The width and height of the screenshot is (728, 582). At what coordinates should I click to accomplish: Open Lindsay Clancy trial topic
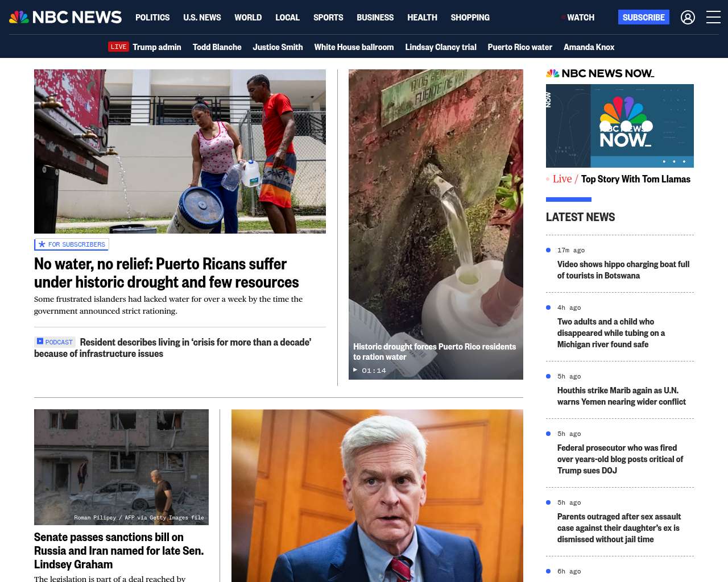click(441, 47)
